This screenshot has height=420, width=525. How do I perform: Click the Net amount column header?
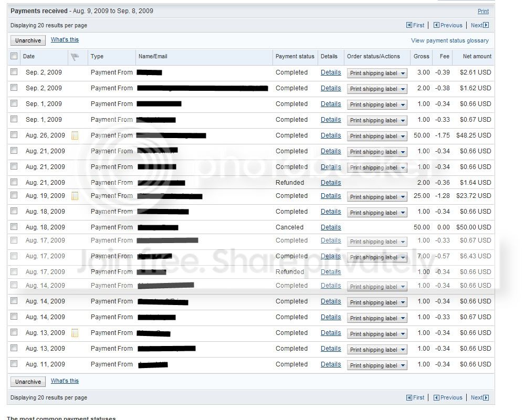477,56
